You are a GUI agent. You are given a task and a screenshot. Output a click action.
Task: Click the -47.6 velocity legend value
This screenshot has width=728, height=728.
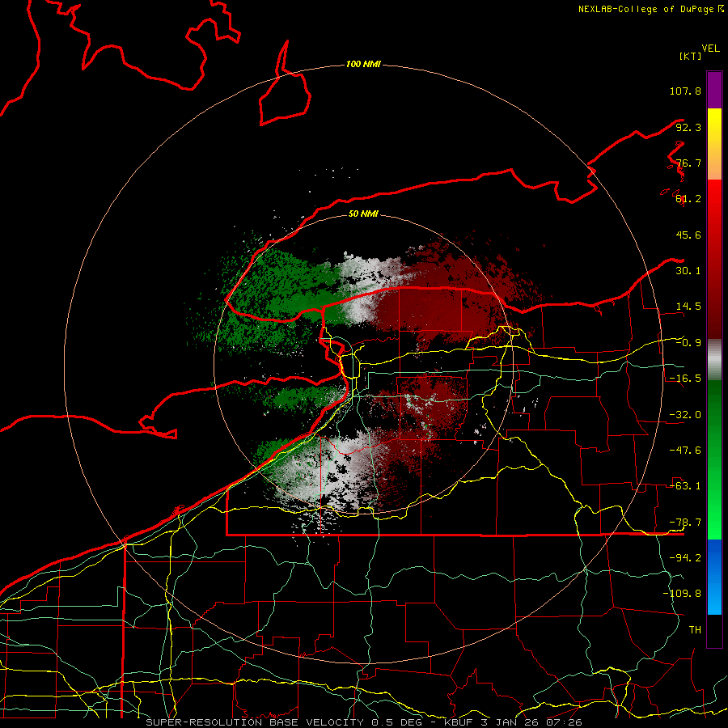point(685,451)
